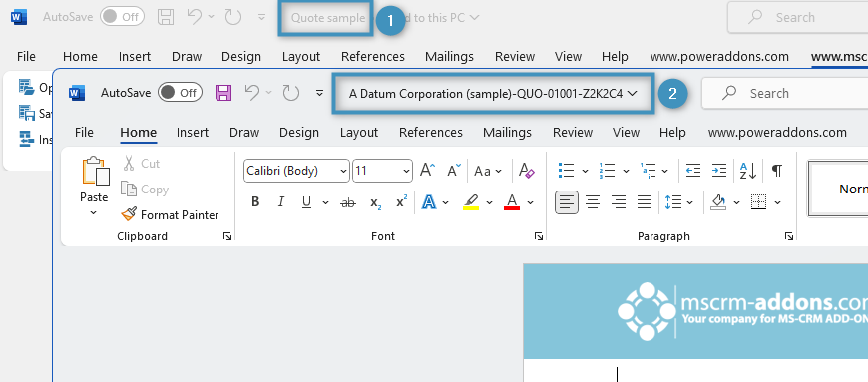The height and width of the screenshot is (382, 868).
Task: Toggle AutoSave in the back Word window
Action: pos(122,17)
